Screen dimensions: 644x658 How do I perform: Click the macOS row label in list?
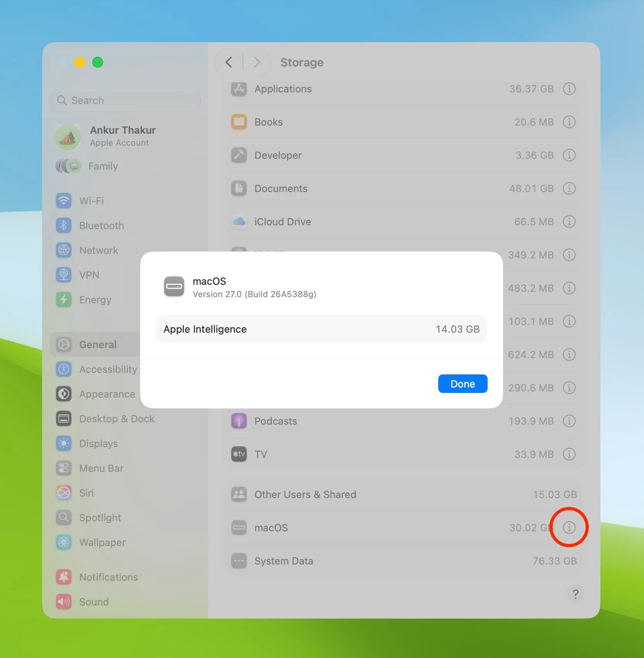[x=271, y=528]
